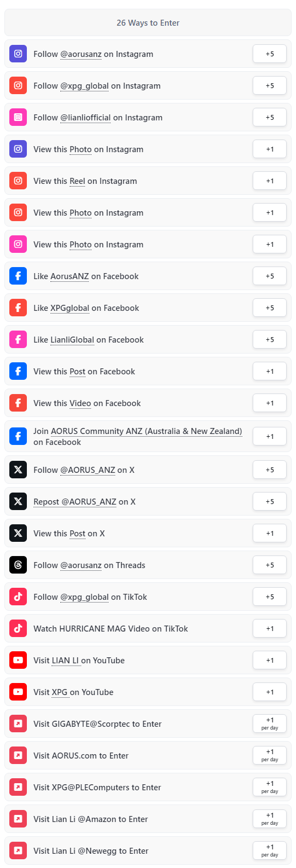Expand the Visit Lian Li @Newegg entry
The width and height of the screenshot is (296, 868).
tap(148, 850)
